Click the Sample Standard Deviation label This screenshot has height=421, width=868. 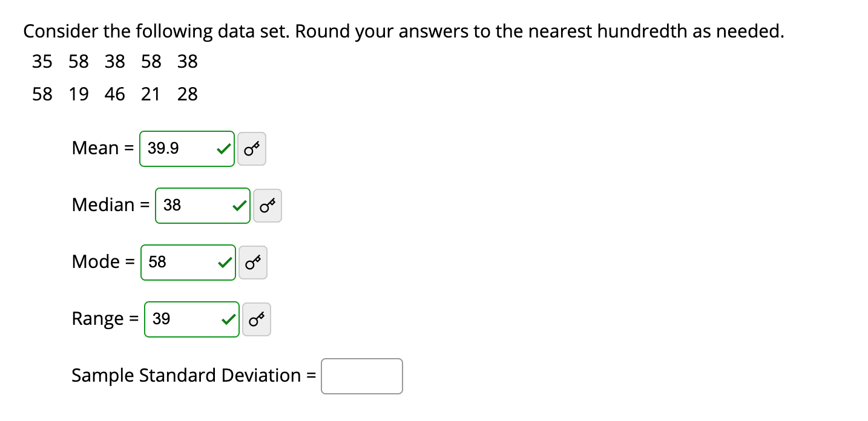[x=192, y=376]
